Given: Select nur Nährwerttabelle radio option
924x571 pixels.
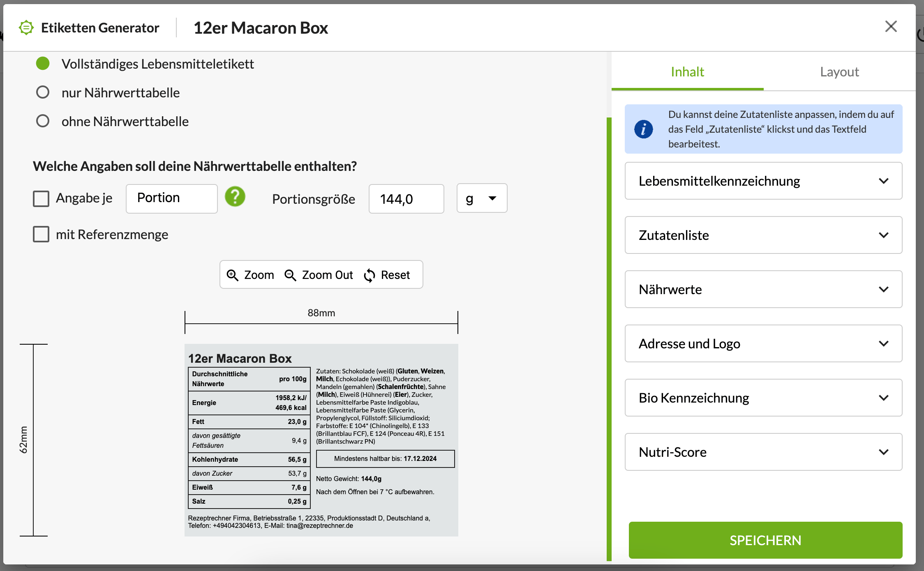Looking at the screenshot, I should pyautogui.click(x=43, y=92).
